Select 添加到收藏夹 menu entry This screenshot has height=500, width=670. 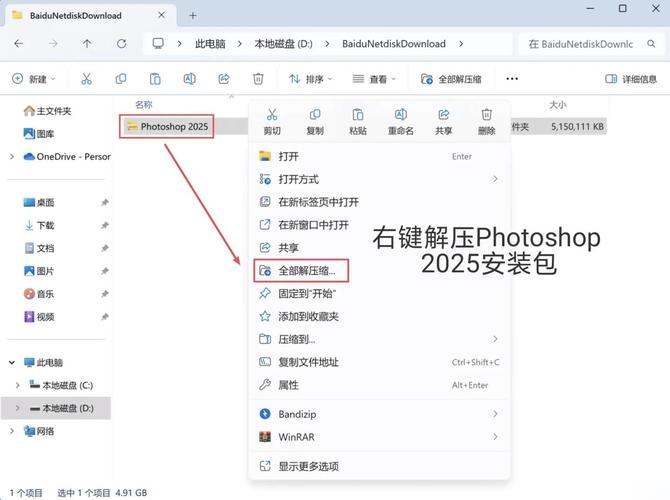tap(379, 316)
